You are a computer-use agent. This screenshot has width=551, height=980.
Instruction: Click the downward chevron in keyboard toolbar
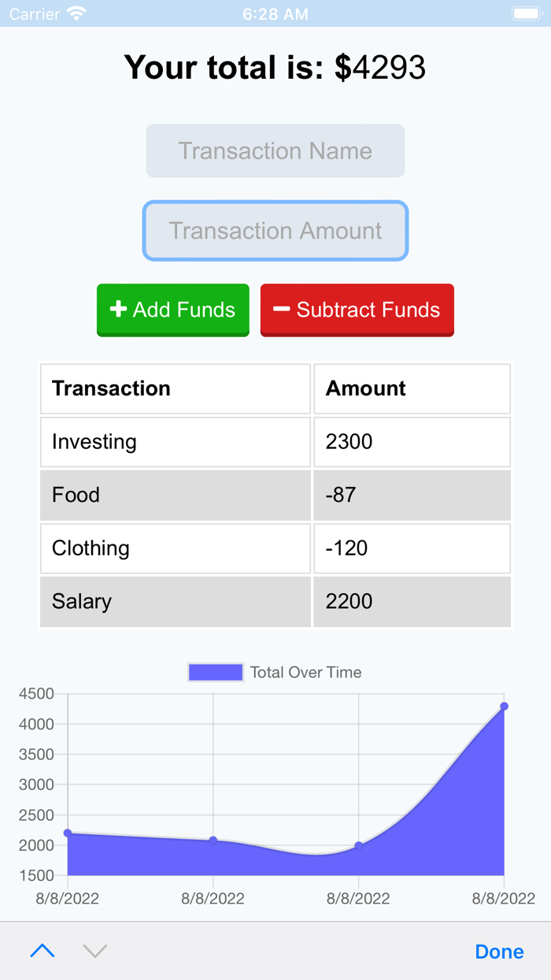(x=94, y=951)
